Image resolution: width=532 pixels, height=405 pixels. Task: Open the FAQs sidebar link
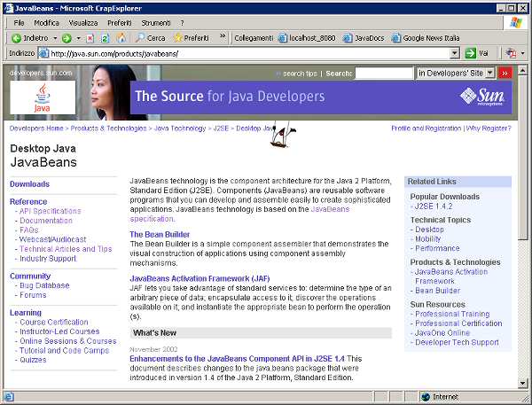click(x=29, y=230)
